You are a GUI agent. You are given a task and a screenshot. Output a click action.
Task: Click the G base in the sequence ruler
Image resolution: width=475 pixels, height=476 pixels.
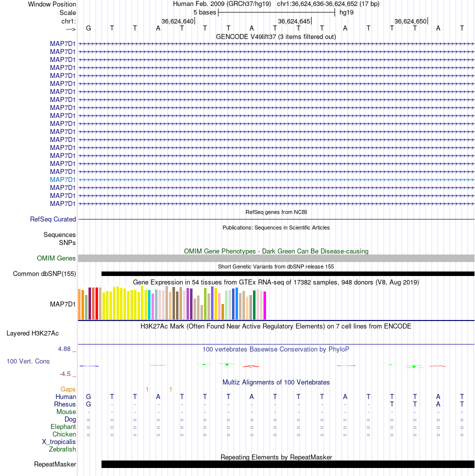pyautogui.click(x=88, y=28)
